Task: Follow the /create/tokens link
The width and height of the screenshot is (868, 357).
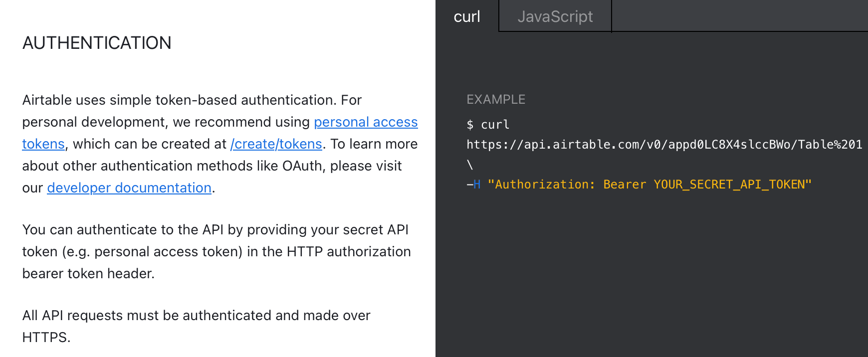Action: pyautogui.click(x=276, y=144)
